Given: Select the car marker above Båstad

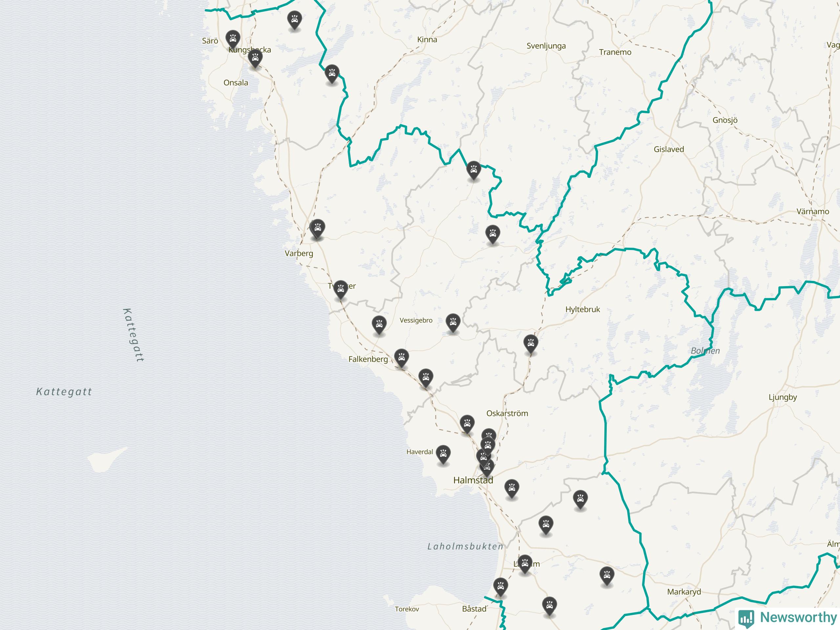Looking at the screenshot, I should tap(500, 587).
